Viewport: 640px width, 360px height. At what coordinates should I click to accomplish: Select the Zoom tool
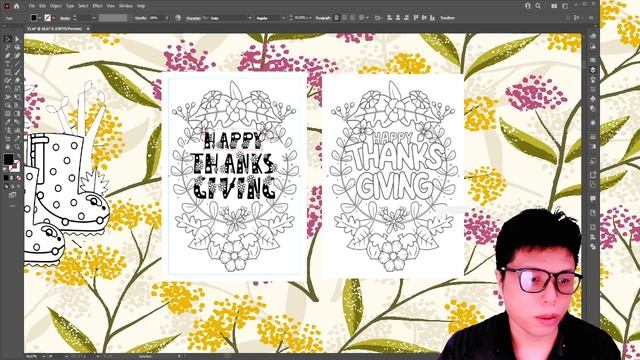pos(17,147)
